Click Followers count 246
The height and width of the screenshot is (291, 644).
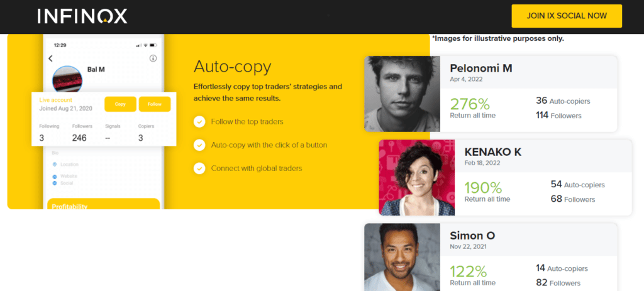[79, 138]
